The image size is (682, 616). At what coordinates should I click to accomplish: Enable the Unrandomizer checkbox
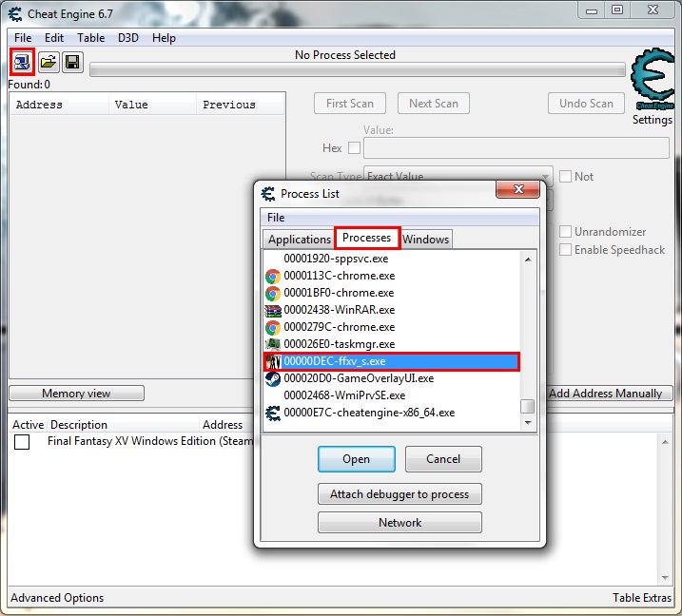pyautogui.click(x=565, y=232)
